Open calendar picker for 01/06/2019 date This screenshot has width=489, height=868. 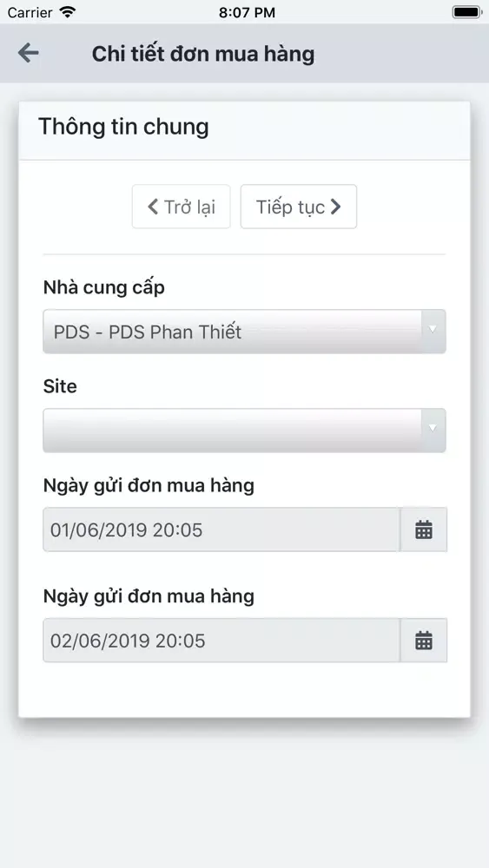pos(424,529)
